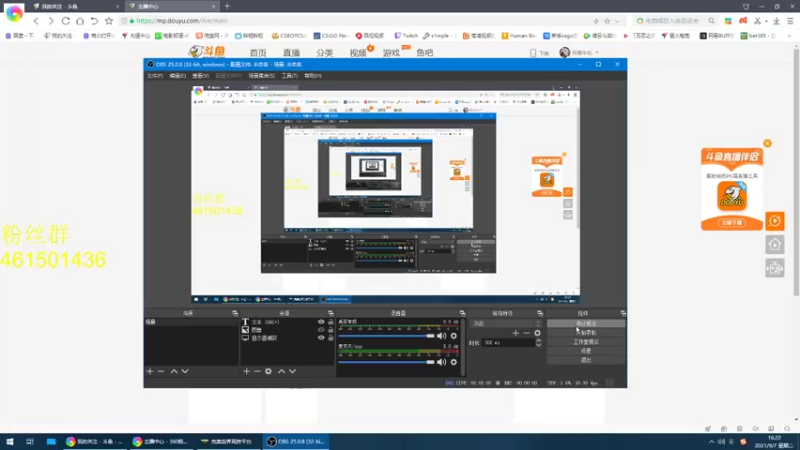
Task: Increase the transition duration with the stepper up arrow
Action: tap(538, 341)
